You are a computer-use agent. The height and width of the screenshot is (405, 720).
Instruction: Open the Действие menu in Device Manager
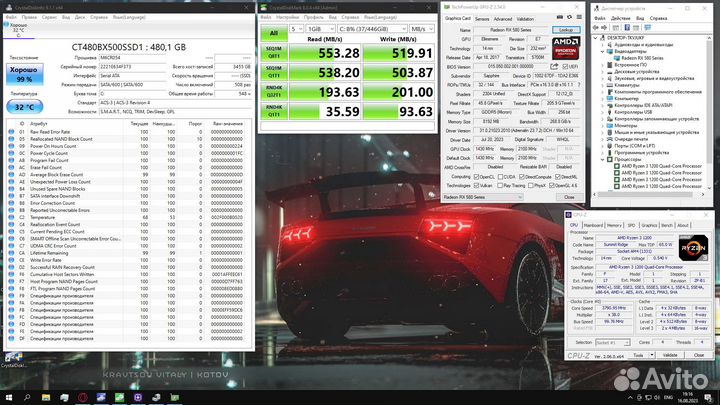pyautogui.click(x=620, y=18)
